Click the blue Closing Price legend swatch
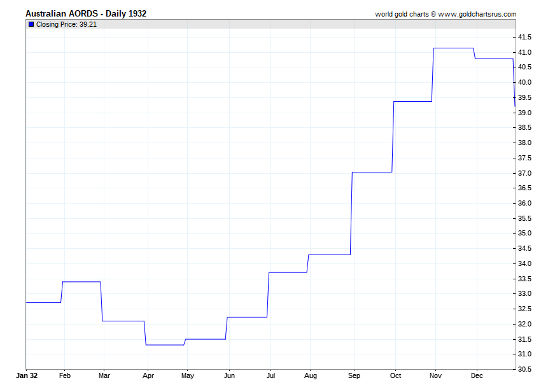Image resolution: width=541 pixels, height=392 pixels. 31,24
